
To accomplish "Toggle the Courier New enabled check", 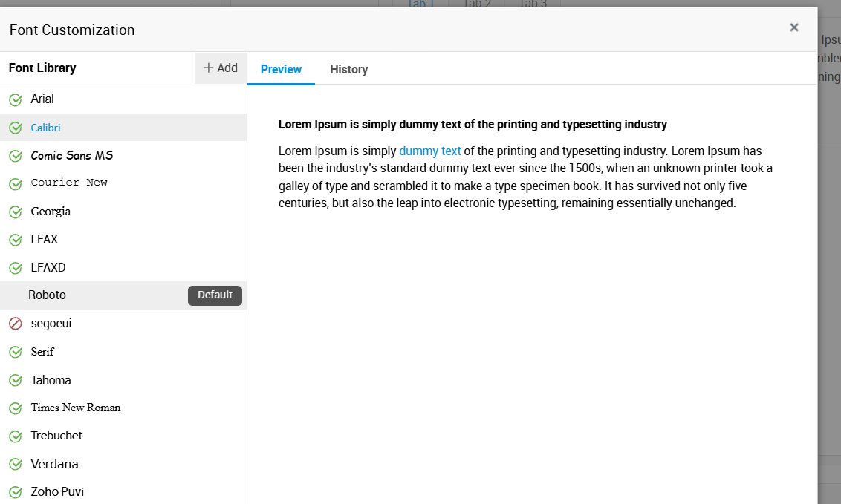I will pyautogui.click(x=16, y=183).
